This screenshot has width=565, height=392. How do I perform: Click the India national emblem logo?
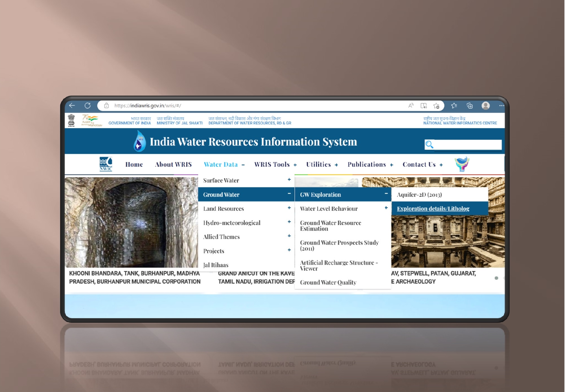pos(71,120)
